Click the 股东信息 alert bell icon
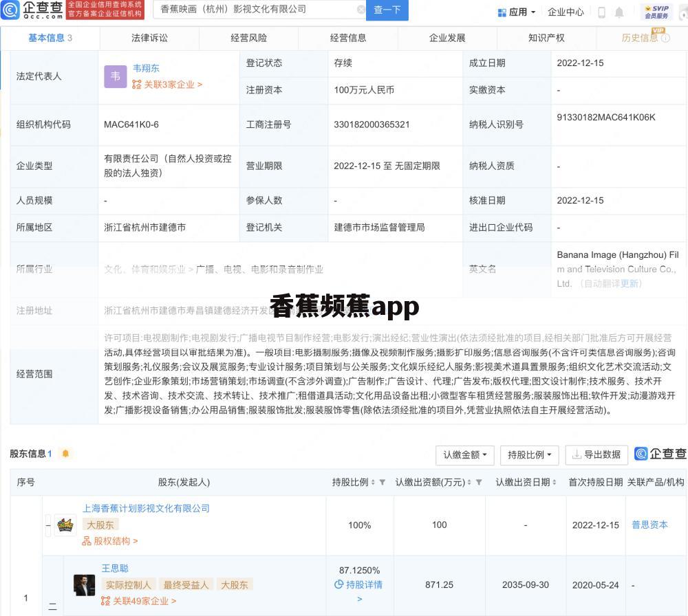This screenshot has height=616, width=688. (65, 454)
